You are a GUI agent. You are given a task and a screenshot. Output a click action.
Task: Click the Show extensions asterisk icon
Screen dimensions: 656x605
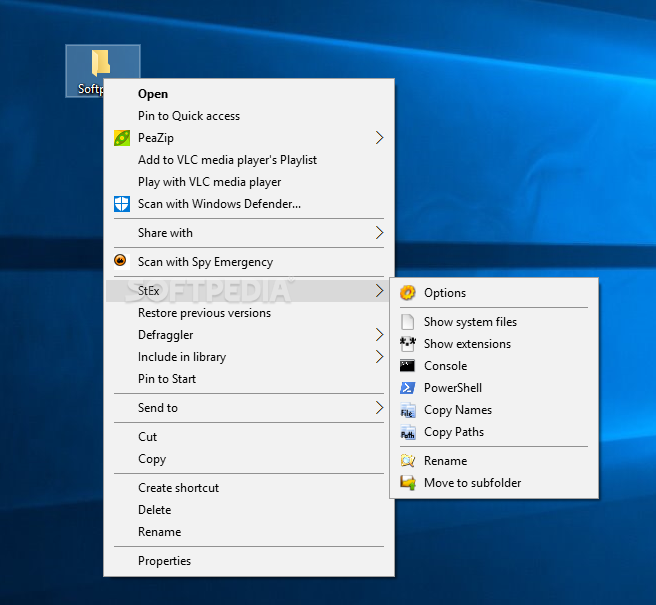click(x=407, y=344)
